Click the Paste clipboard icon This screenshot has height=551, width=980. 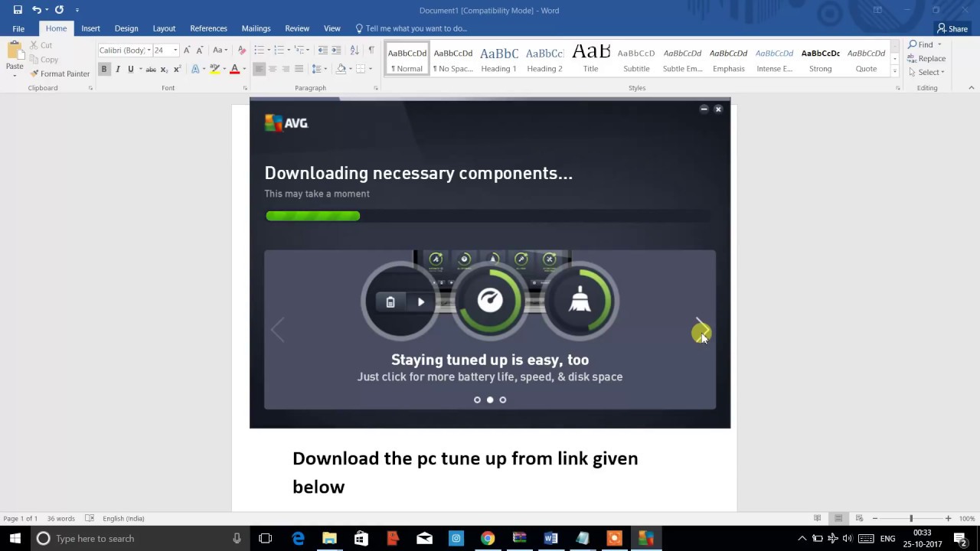[15, 51]
